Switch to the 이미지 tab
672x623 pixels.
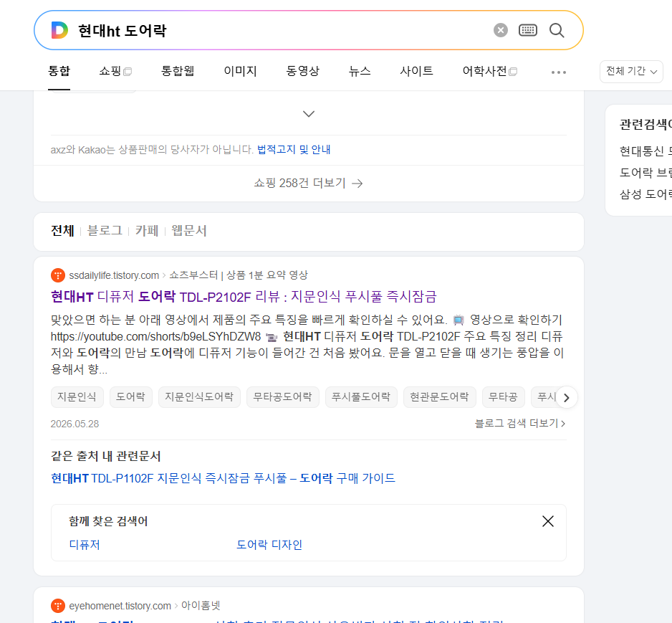pyautogui.click(x=240, y=71)
